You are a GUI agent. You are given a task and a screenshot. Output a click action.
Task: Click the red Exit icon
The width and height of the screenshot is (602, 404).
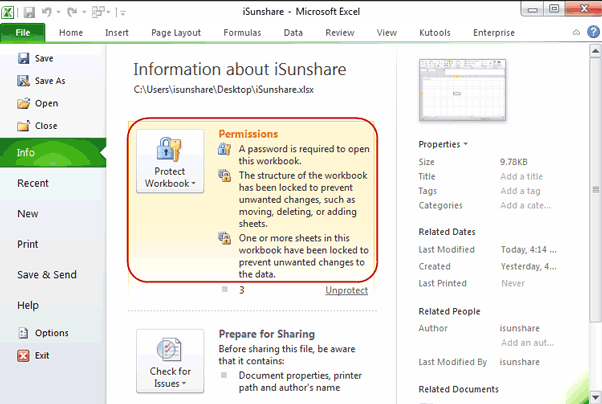24,355
